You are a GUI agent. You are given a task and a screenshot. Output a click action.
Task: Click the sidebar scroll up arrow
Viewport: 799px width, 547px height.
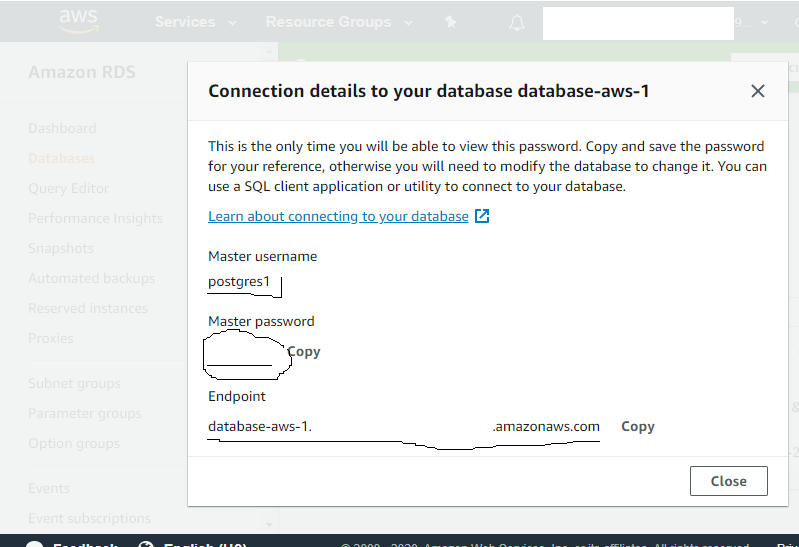(x=269, y=51)
